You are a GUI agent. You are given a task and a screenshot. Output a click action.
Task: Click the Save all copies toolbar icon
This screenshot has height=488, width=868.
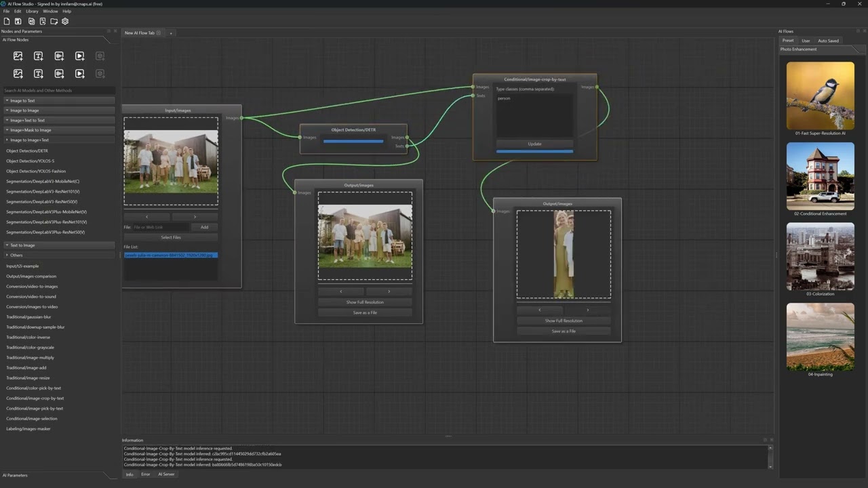(31, 21)
